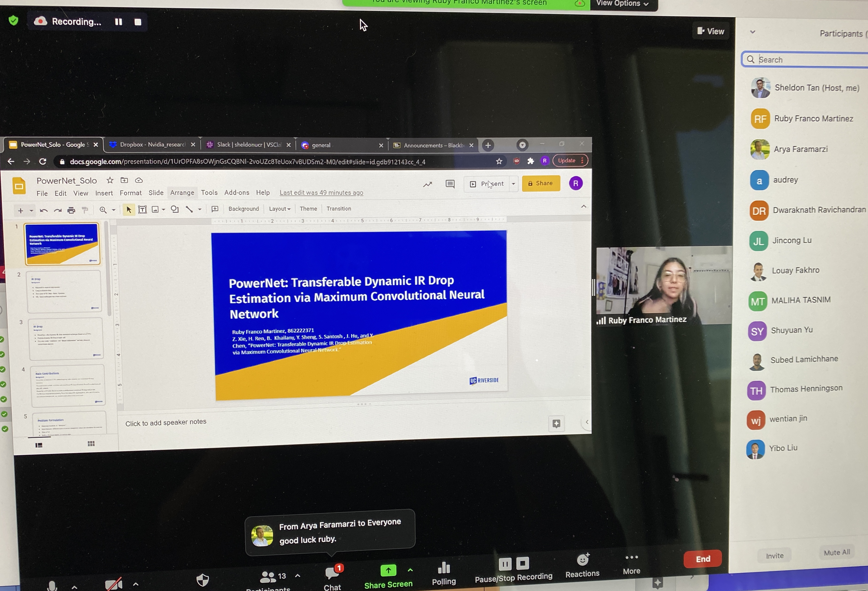
Task: Click the Security shield icon
Action: point(202,580)
